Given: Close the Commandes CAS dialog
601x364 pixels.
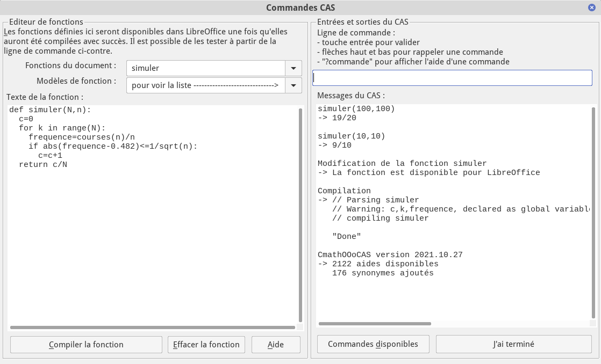Looking at the screenshot, I should 592,8.
